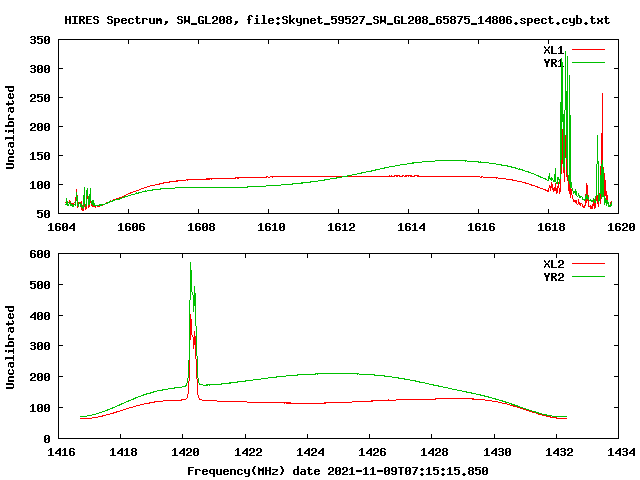This screenshot has height=480, width=640.
Task: Click the 1604 x-axis tick label
Action: click(x=61, y=227)
